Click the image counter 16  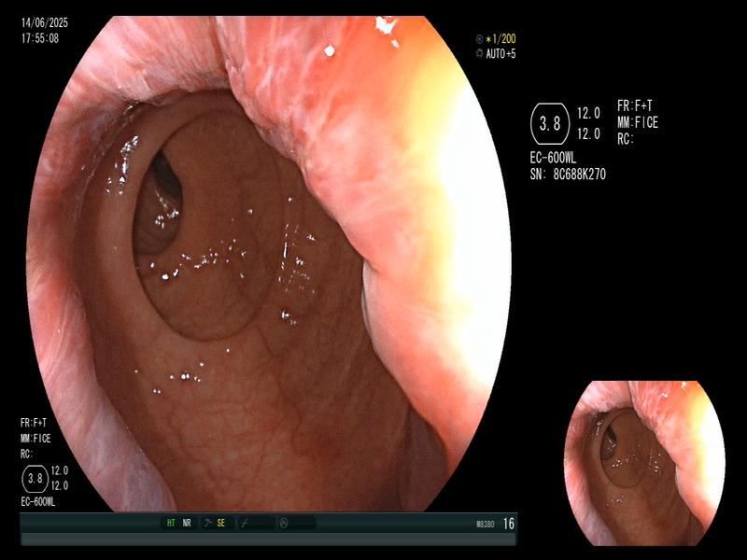(x=509, y=524)
